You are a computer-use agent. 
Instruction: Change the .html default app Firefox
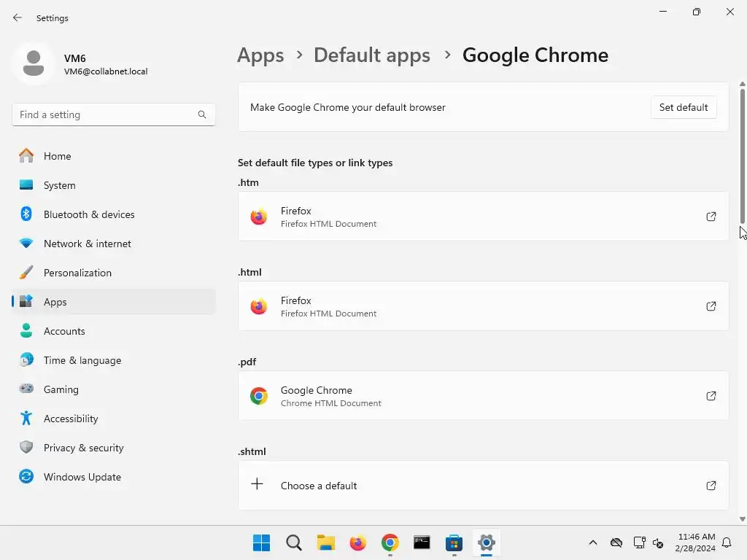[x=481, y=306]
